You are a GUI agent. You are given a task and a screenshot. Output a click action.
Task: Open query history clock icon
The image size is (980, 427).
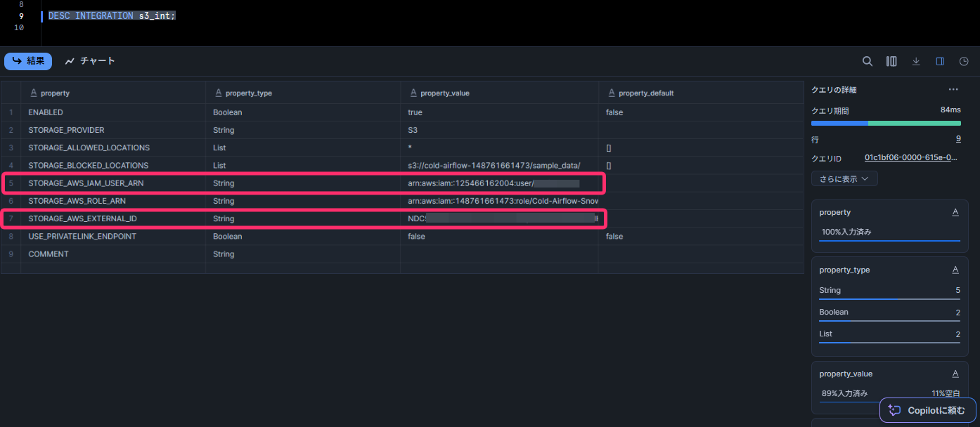pyautogui.click(x=964, y=62)
